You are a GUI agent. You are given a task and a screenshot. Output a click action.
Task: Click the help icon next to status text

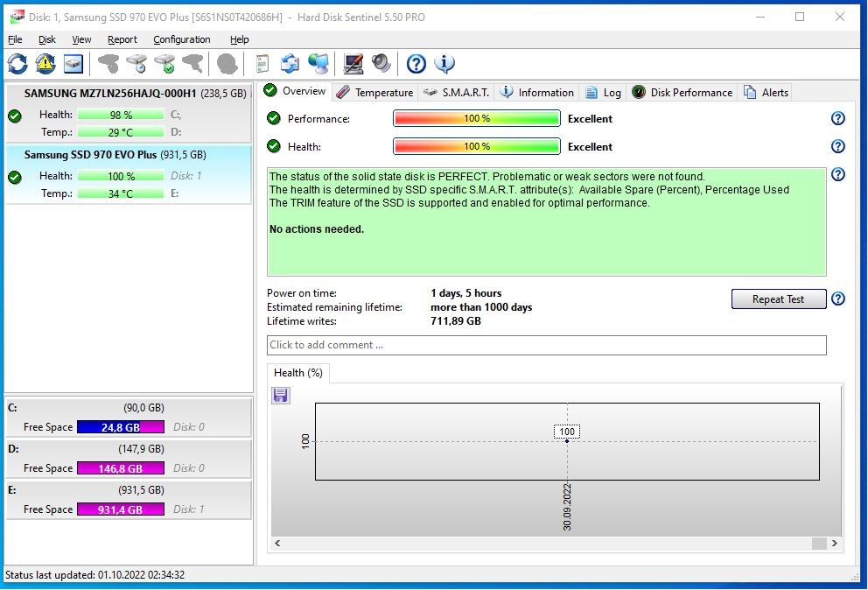pyautogui.click(x=838, y=174)
